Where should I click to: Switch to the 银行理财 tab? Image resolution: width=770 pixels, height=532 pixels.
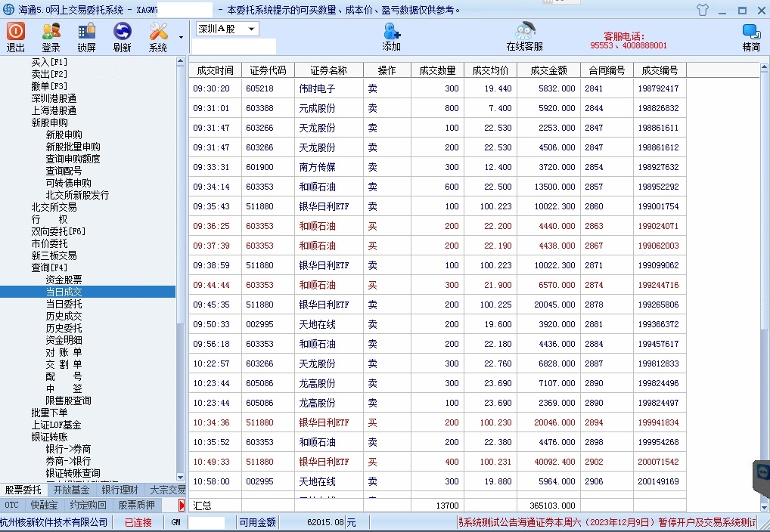pyautogui.click(x=120, y=490)
